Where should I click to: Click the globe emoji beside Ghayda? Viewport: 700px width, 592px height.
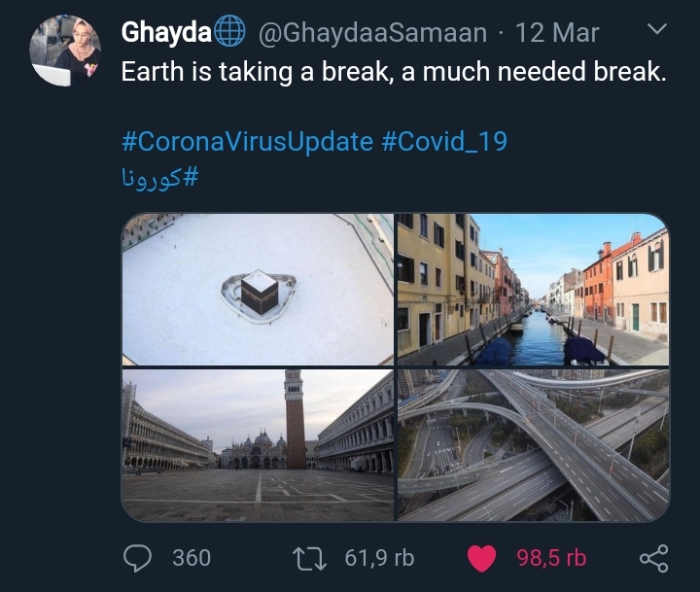(229, 31)
